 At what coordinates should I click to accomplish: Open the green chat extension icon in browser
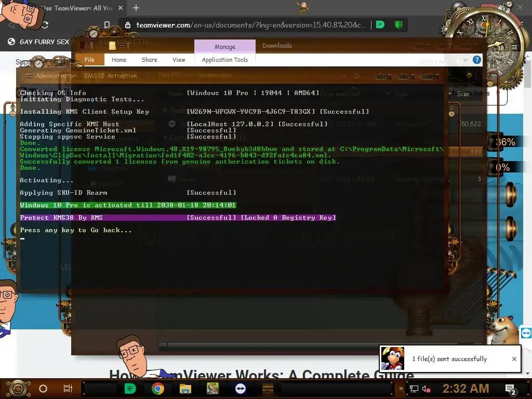[380, 25]
